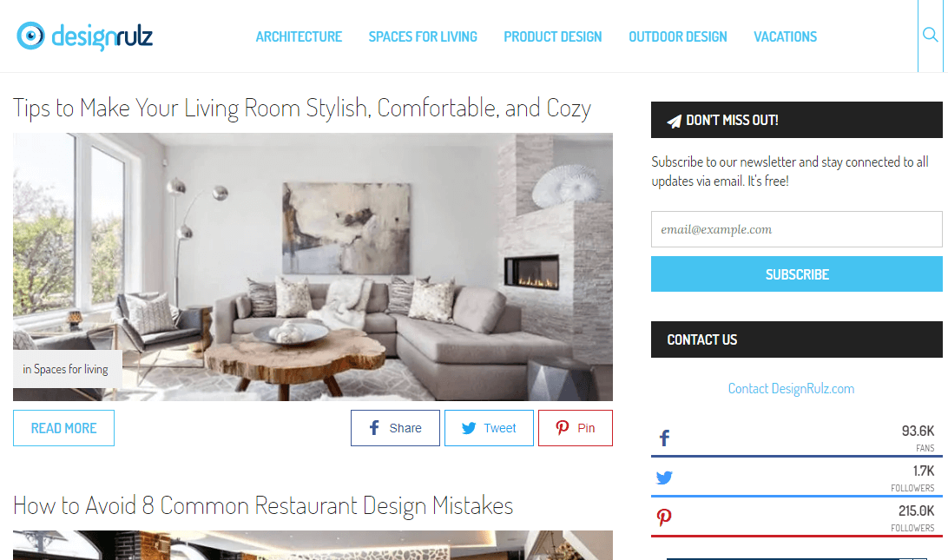Open the Architecture menu
The height and width of the screenshot is (560, 948).
pyautogui.click(x=299, y=36)
